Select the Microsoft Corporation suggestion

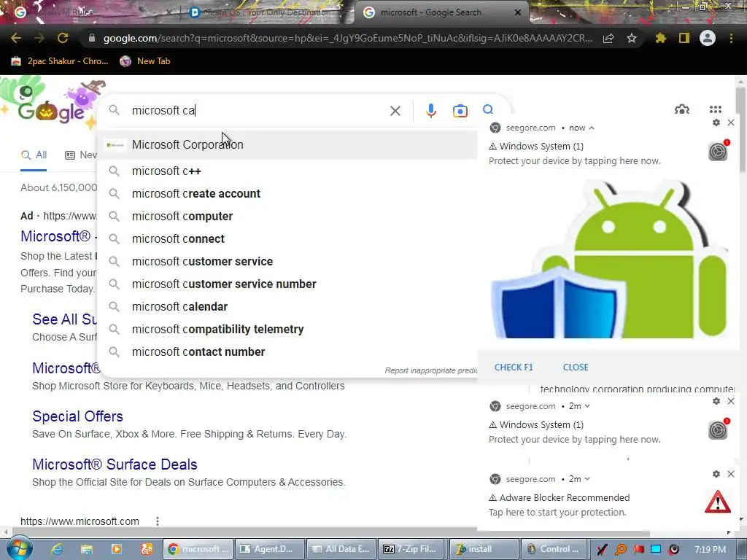click(x=287, y=145)
